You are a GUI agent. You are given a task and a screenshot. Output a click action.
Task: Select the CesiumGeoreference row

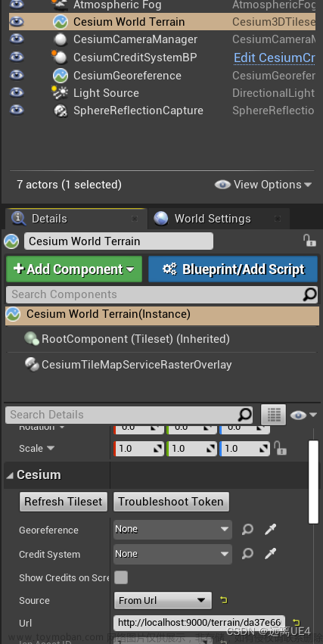pyautogui.click(x=162, y=76)
